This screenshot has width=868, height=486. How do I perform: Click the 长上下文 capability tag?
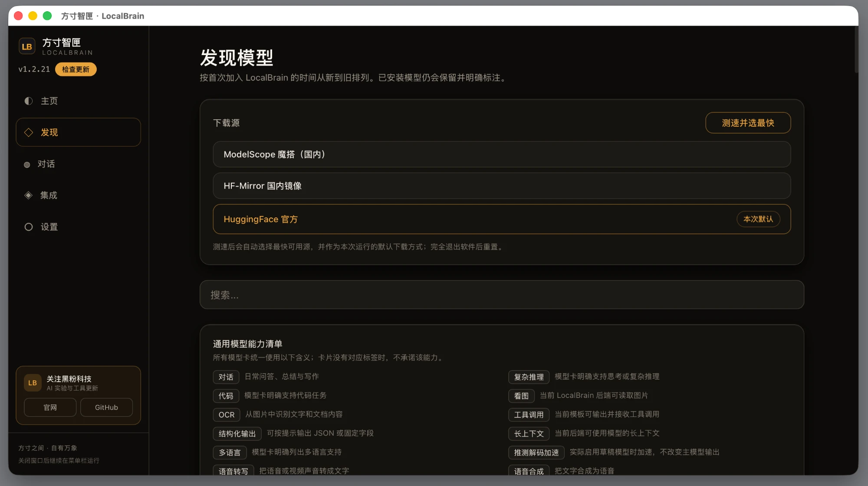tap(529, 433)
